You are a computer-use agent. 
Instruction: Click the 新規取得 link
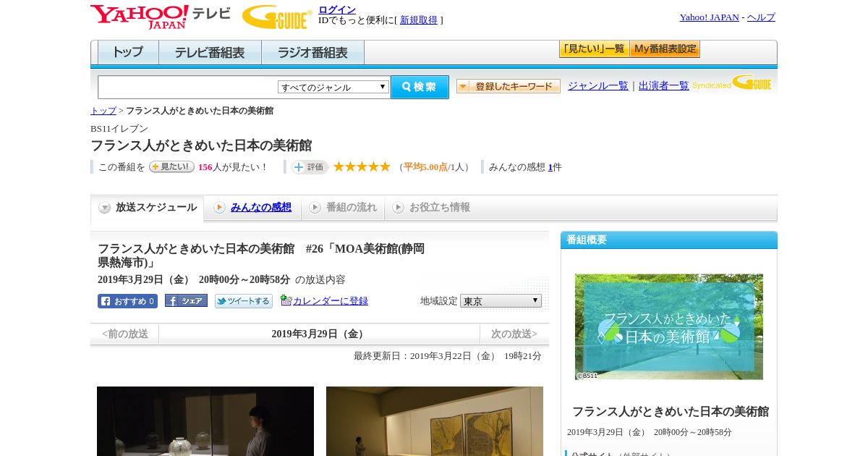(x=419, y=20)
